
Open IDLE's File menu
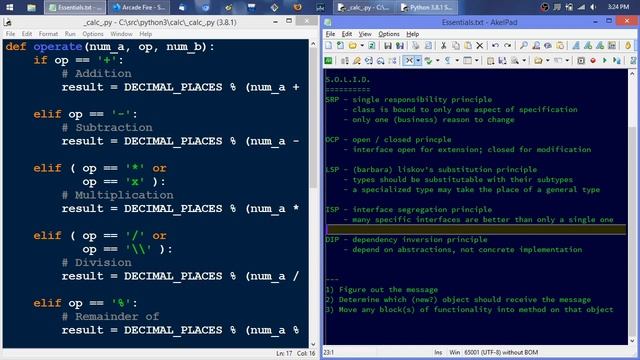[10, 34]
